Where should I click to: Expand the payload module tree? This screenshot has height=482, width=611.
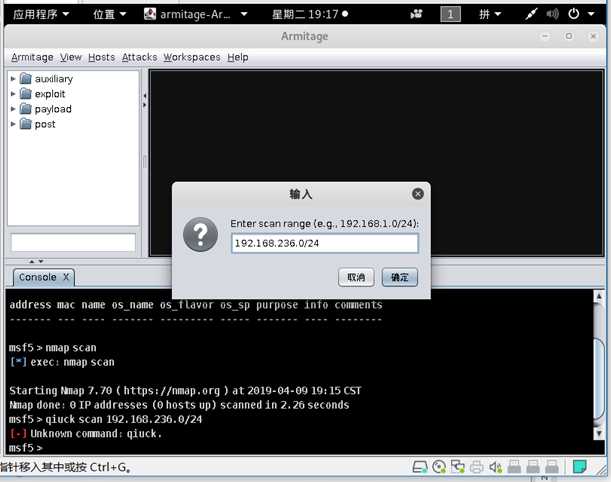point(13,109)
